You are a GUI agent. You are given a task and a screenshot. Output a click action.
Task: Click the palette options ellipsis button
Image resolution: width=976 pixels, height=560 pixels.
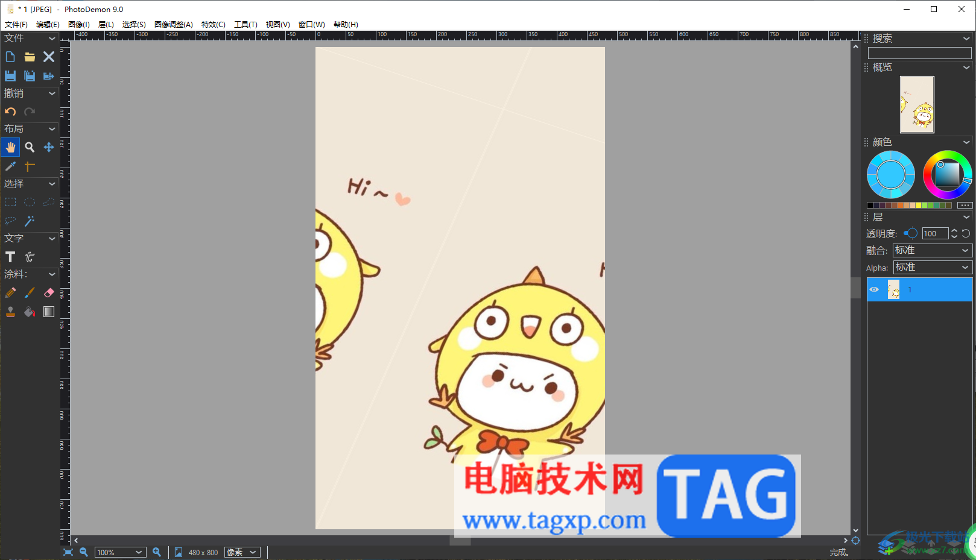[x=965, y=205]
